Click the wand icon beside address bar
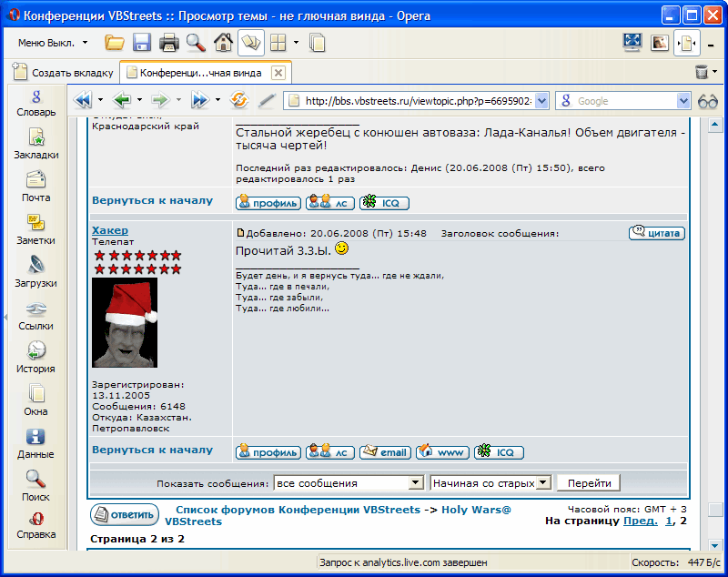This screenshot has width=728, height=577. (267, 100)
